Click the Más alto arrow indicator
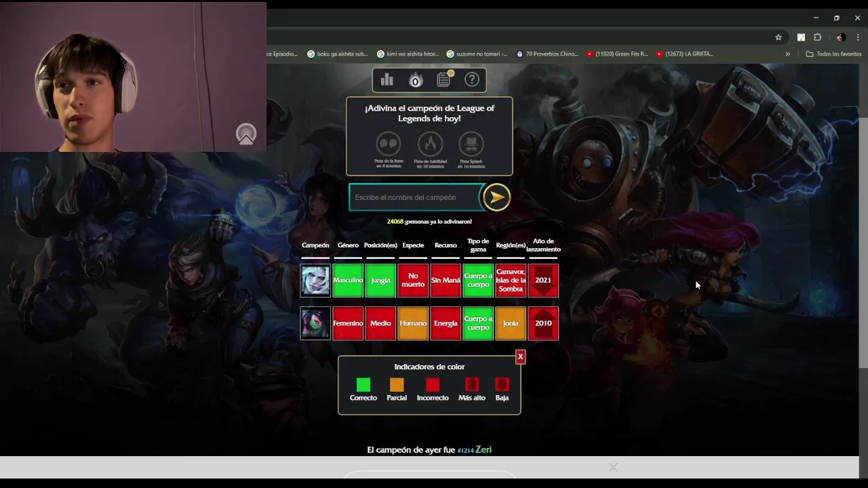 472,385
